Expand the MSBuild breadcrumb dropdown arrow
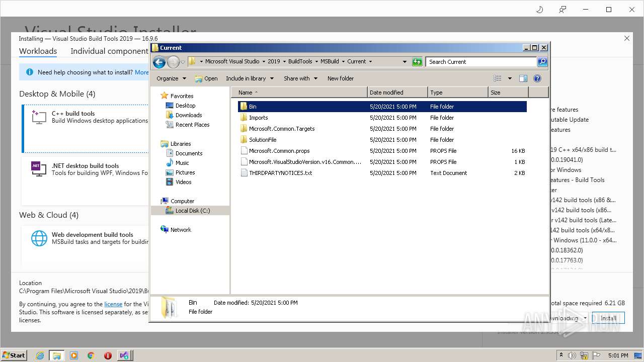This screenshot has height=362, width=644. 343,61
